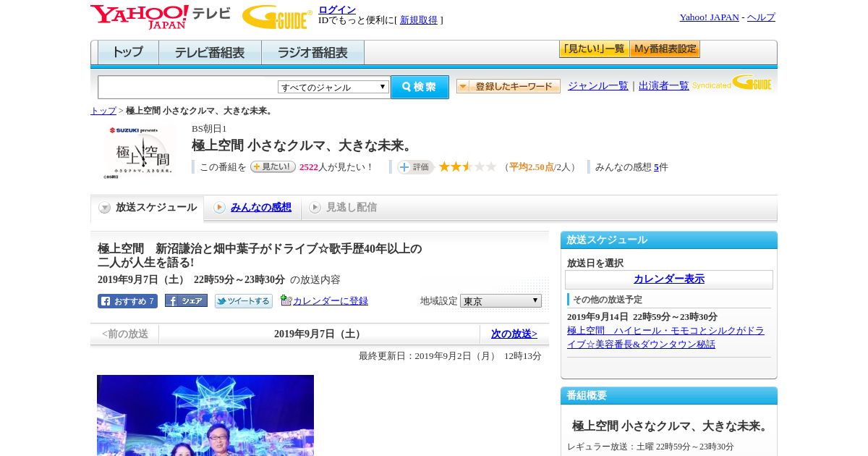Click the Facebook おすすめ button
Image resolution: width=868 pixels, height=456 pixels.
[127, 301]
